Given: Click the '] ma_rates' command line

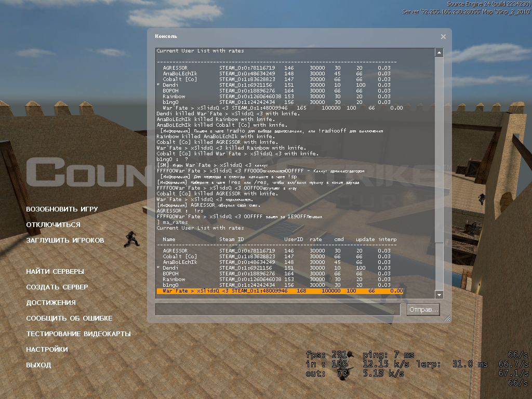Looking at the screenshot, I should (172, 222).
